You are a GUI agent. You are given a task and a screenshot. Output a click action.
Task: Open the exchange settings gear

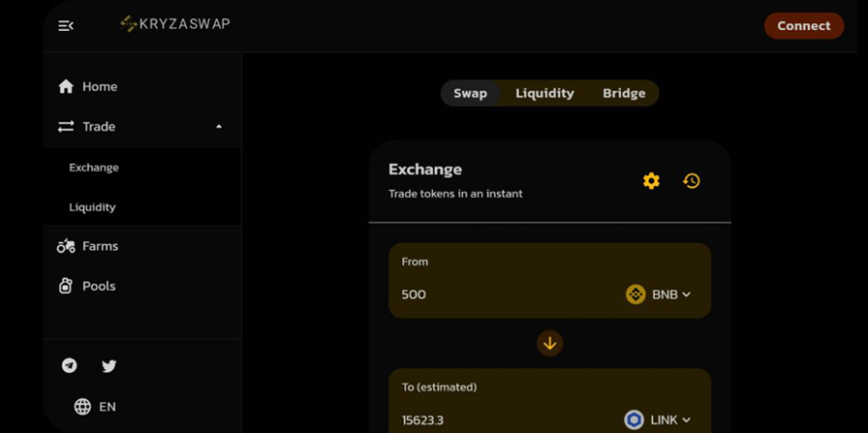click(x=651, y=181)
